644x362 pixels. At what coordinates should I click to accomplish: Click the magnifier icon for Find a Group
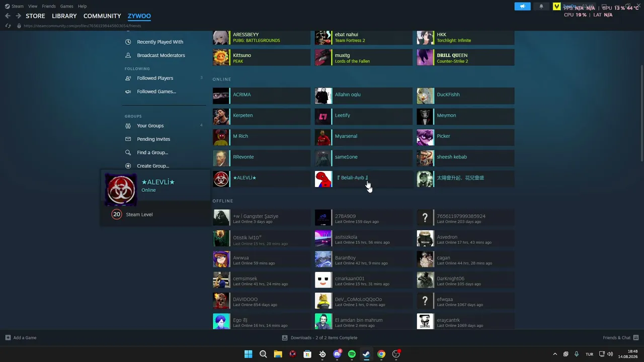pyautogui.click(x=128, y=152)
